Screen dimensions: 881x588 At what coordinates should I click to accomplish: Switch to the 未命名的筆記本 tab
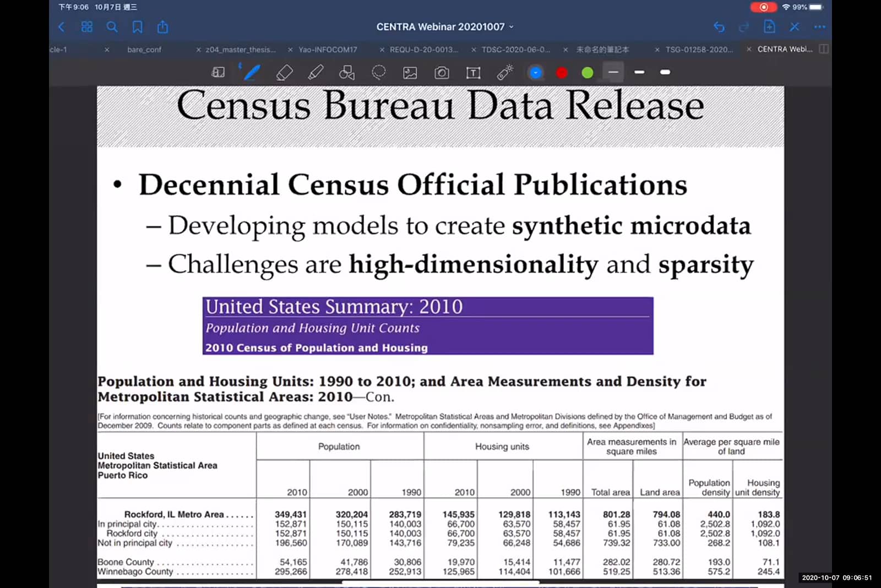pyautogui.click(x=602, y=50)
